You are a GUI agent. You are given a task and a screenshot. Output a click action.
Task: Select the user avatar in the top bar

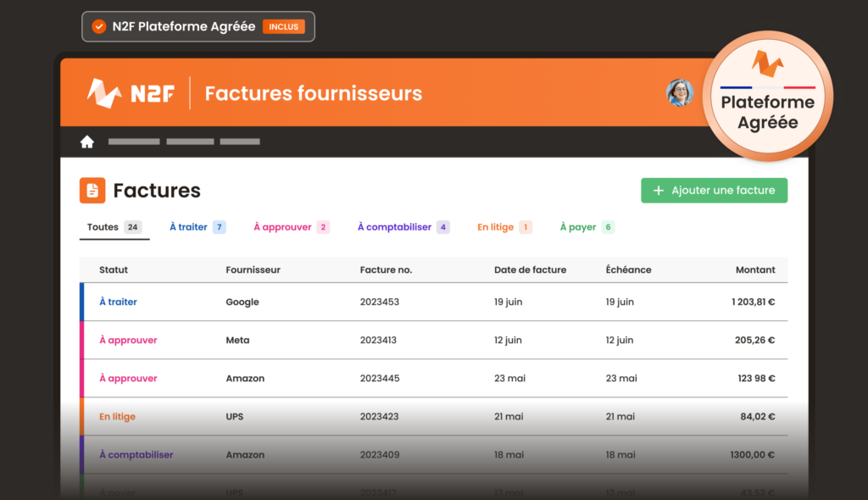680,92
